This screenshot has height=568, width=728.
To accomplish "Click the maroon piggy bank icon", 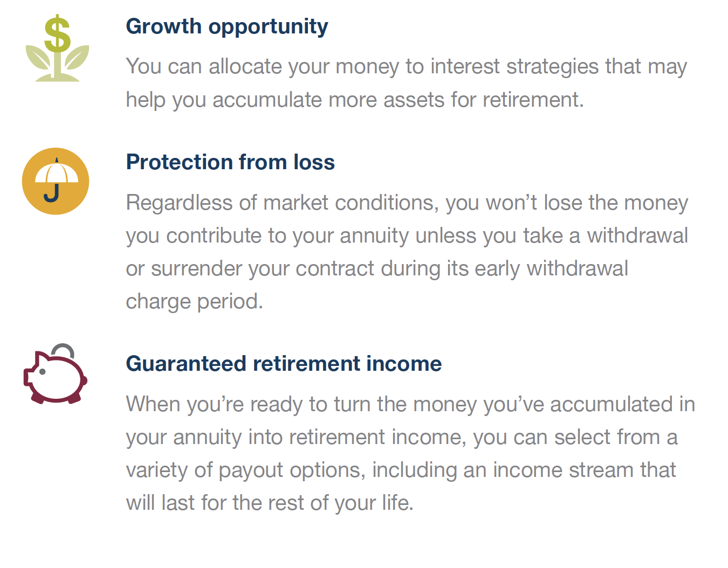I will [x=55, y=374].
